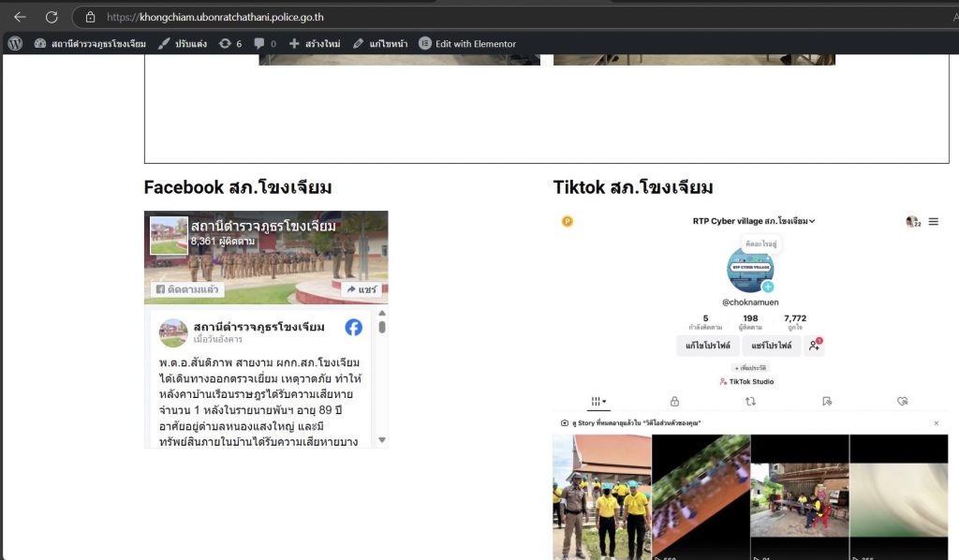Image resolution: width=959 pixels, height=560 pixels.
Task: Open the WordPress logo menu
Action: coord(15,43)
